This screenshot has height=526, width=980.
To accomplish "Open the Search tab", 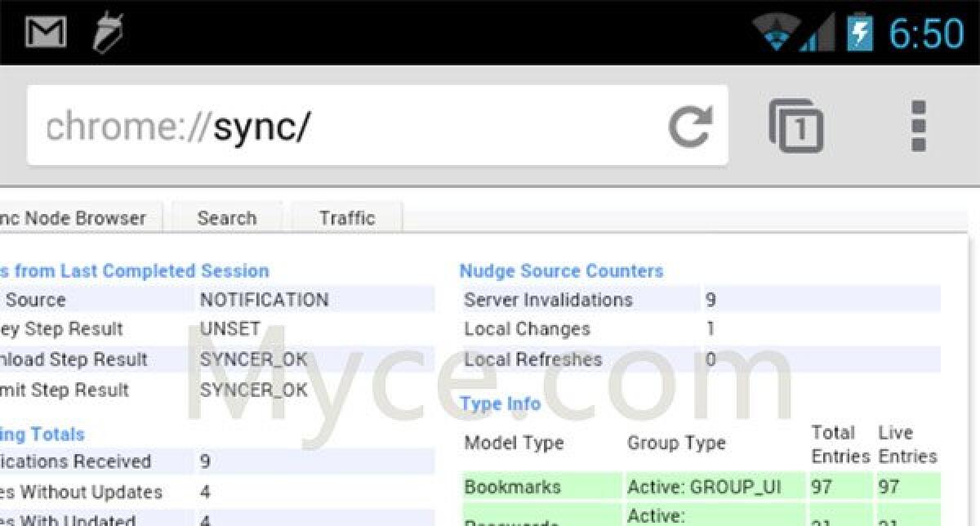I will click(226, 218).
